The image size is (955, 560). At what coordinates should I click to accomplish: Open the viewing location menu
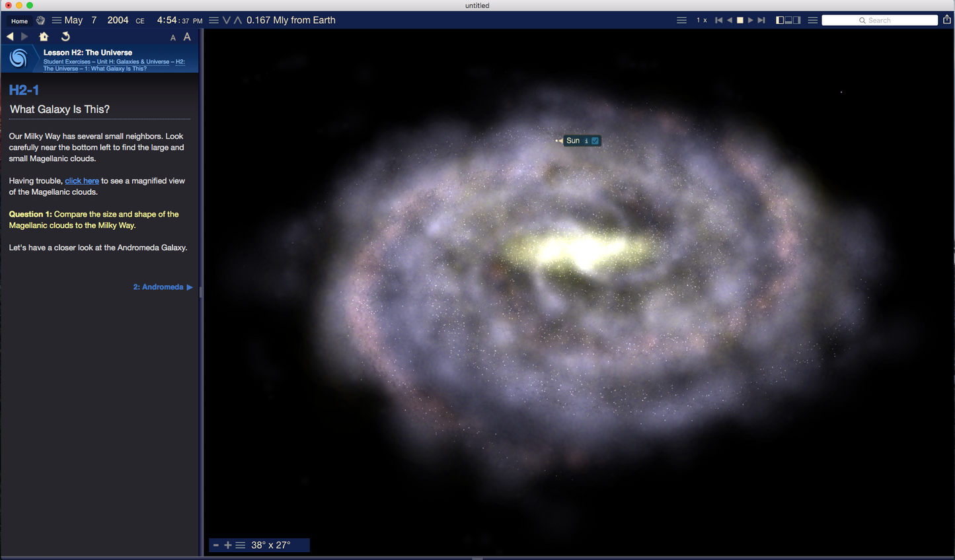click(x=213, y=20)
